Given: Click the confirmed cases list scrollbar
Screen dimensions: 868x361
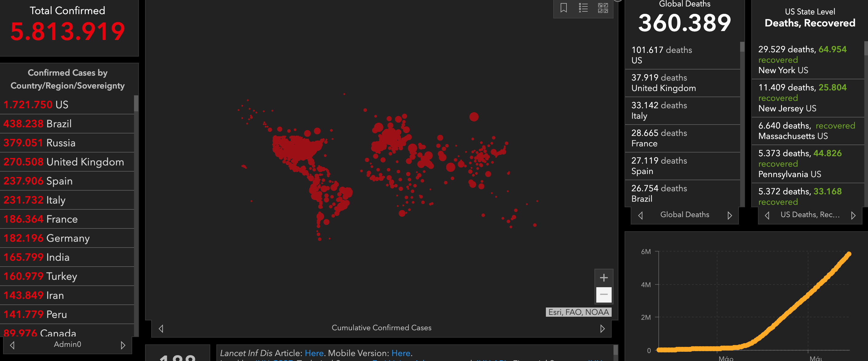Looking at the screenshot, I should pyautogui.click(x=136, y=104).
